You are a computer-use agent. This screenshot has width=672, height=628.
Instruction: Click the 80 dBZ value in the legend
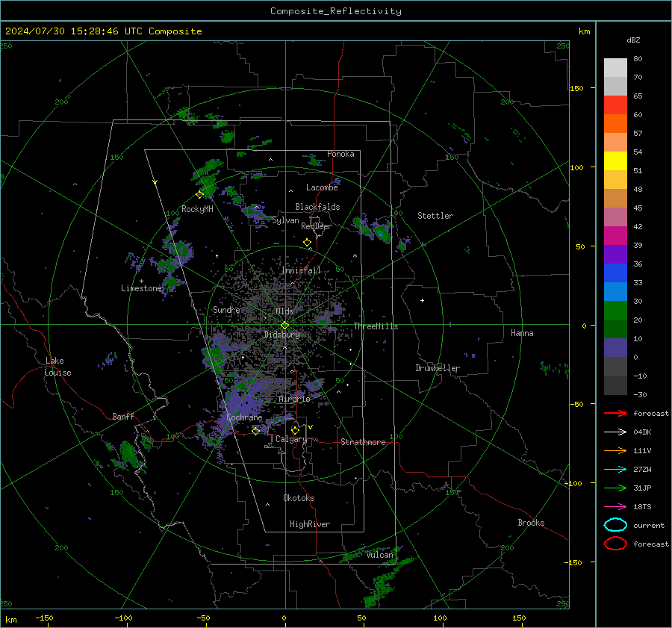[638, 59]
